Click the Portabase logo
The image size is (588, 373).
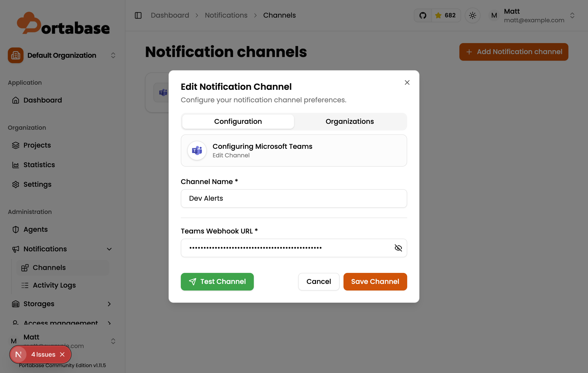click(63, 24)
